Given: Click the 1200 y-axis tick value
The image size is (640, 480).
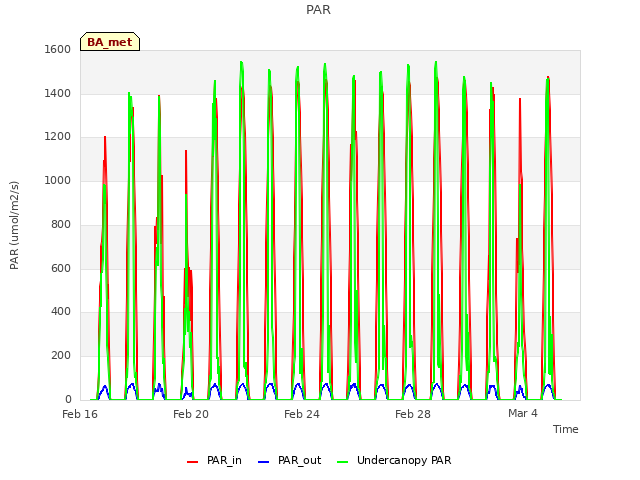Looking at the screenshot, I should (58, 137).
